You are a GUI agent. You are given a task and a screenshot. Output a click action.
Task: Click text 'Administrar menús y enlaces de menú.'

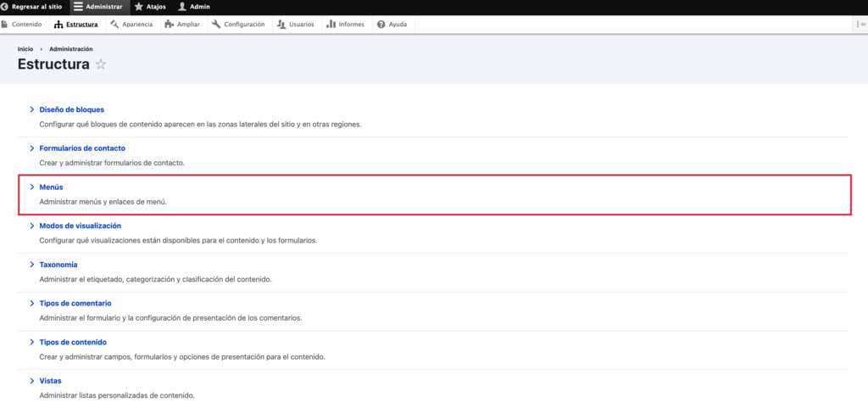(103, 202)
